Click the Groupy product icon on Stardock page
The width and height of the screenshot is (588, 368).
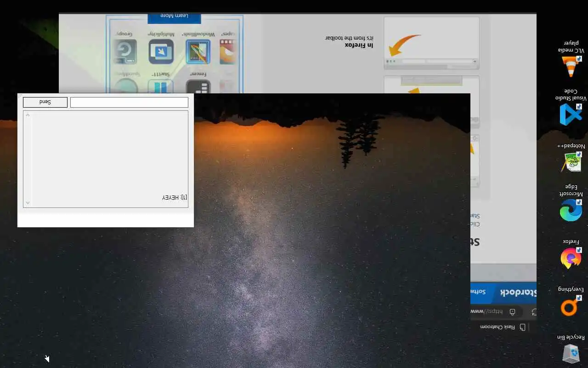(x=125, y=52)
